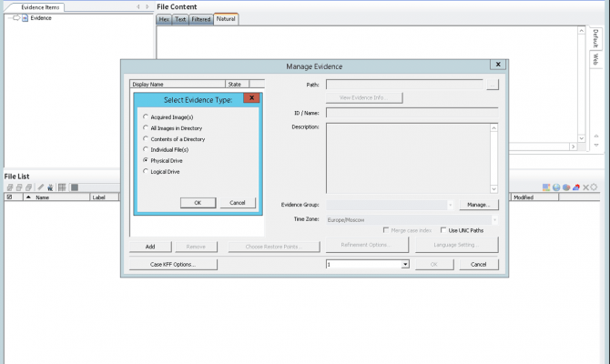Image resolution: width=610 pixels, height=364 pixels.
Task: Open Refinement Options
Action: pos(367,245)
